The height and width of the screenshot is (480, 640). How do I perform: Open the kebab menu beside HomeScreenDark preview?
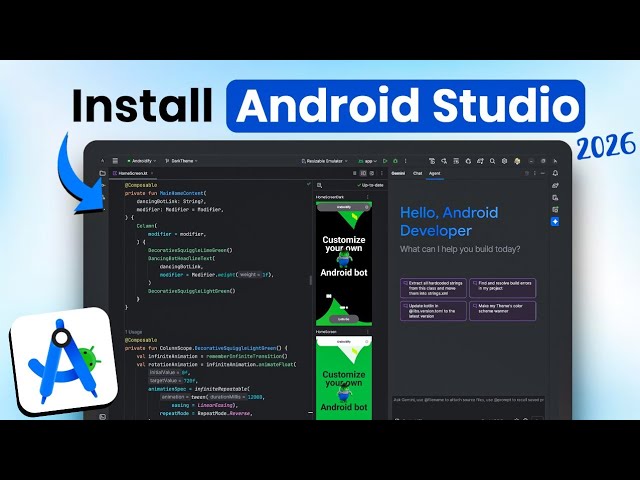(x=367, y=197)
